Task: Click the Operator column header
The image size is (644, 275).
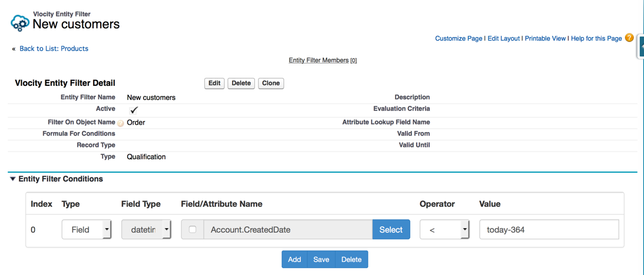Action: (x=438, y=204)
